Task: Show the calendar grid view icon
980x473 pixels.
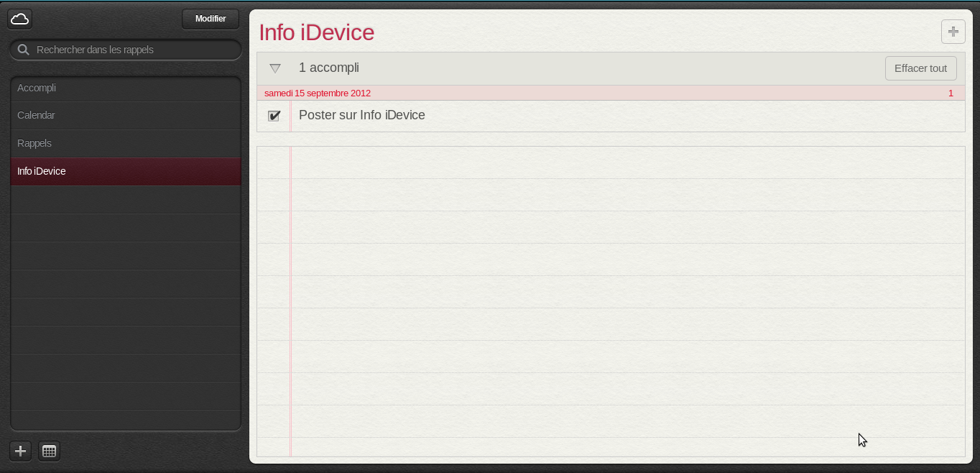Action: coord(49,451)
